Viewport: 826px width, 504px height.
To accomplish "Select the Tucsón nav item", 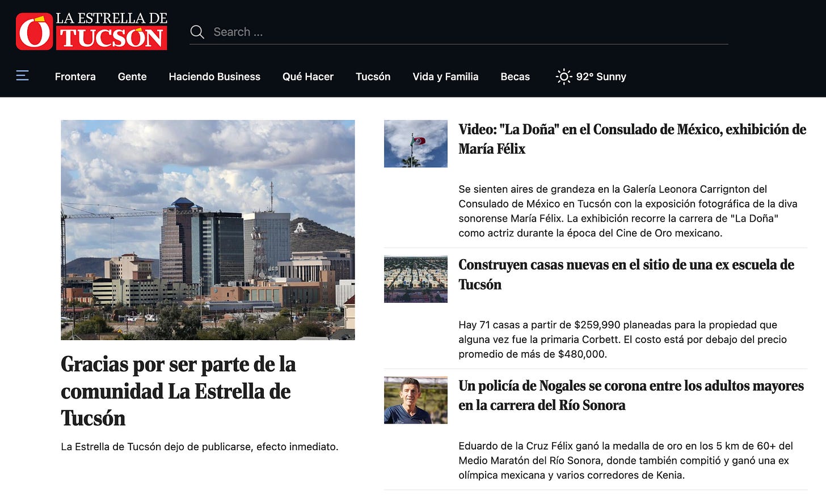I will 373,77.
